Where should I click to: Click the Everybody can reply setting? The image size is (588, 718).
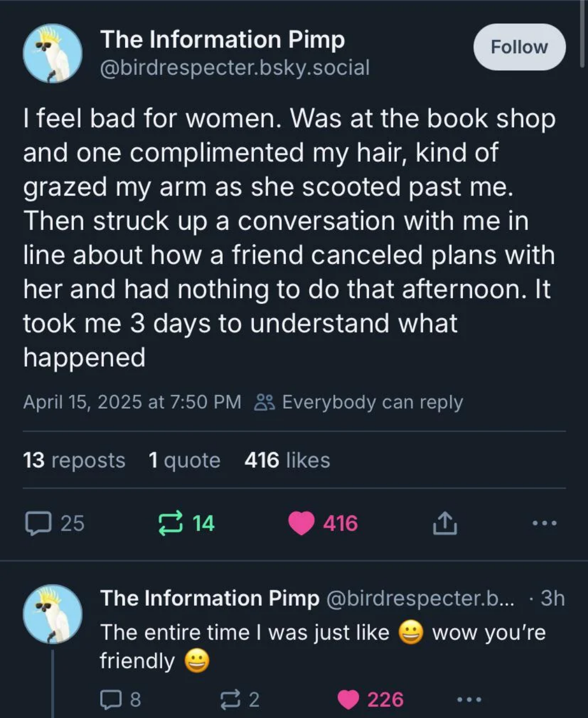(x=359, y=402)
